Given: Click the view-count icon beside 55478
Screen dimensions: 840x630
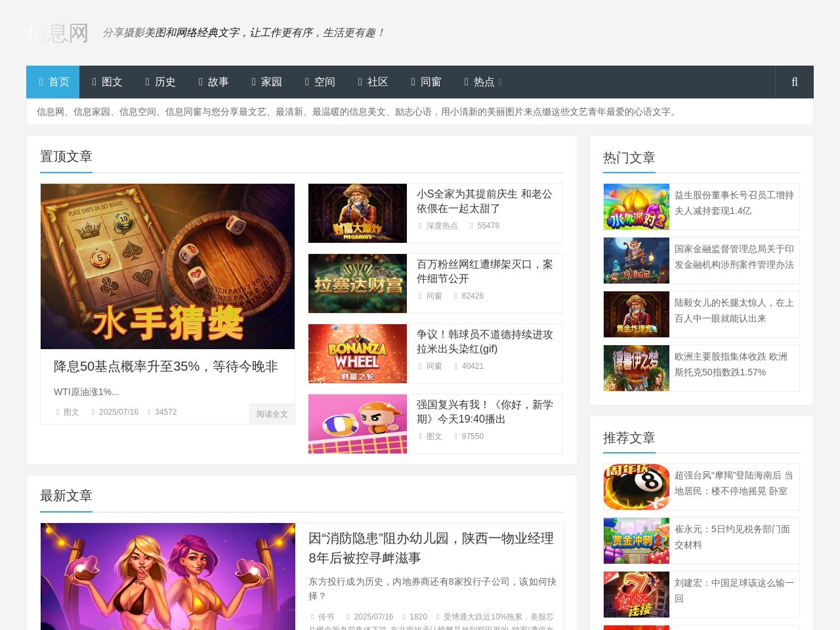Looking at the screenshot, I should click(x=472, y=225).
